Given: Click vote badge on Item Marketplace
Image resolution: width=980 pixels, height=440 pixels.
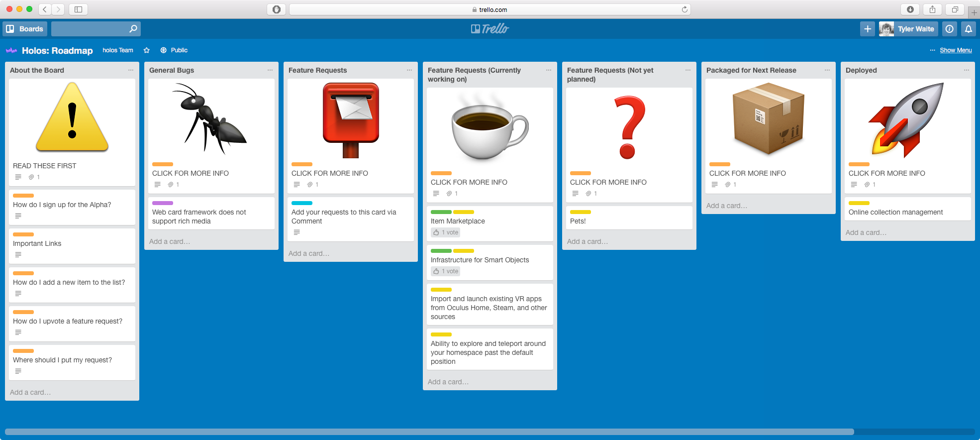Looking at the screenshot, I should click(446, 232).
